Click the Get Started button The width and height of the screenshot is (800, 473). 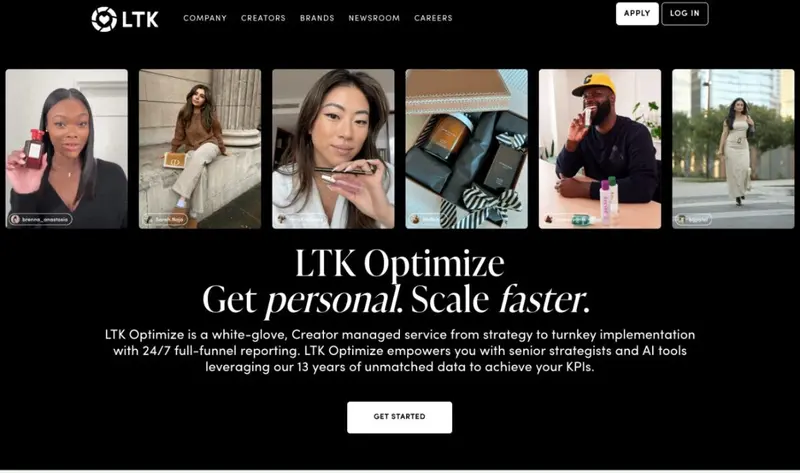399,417
